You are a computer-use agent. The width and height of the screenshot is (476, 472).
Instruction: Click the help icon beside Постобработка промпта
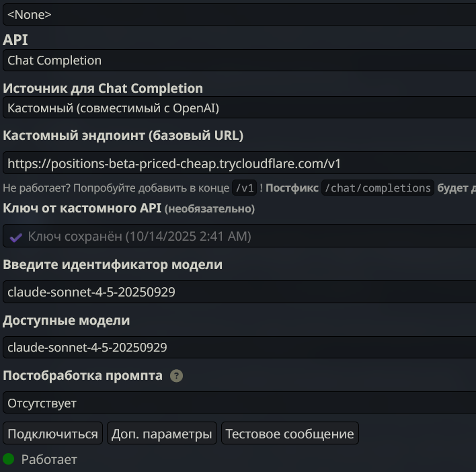[176, 376]
